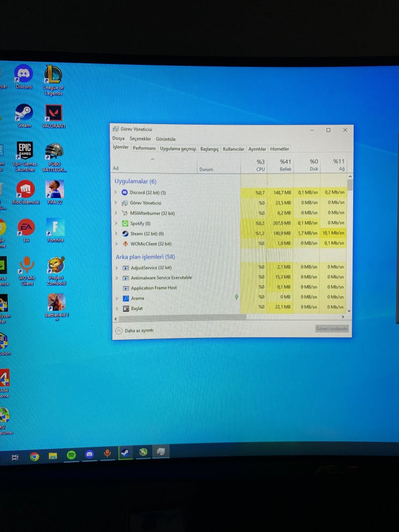Open the Discord desktop shortcut

tap(24, 77)
